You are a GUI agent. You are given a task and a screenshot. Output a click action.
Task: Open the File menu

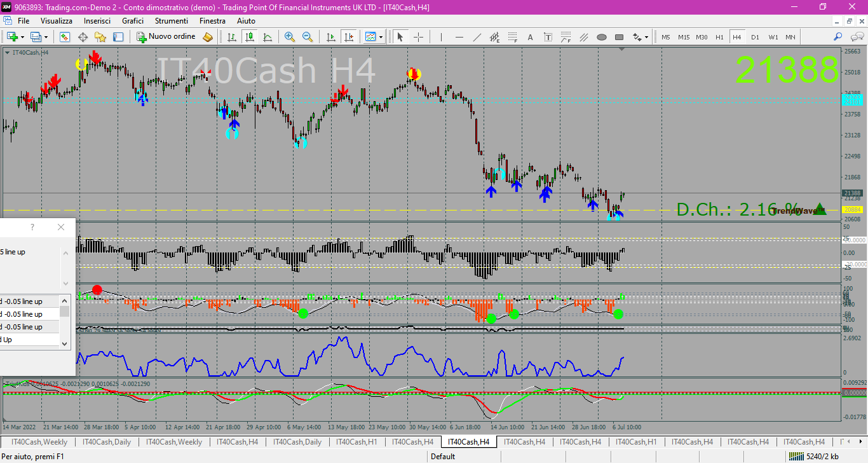click(24, 21)
